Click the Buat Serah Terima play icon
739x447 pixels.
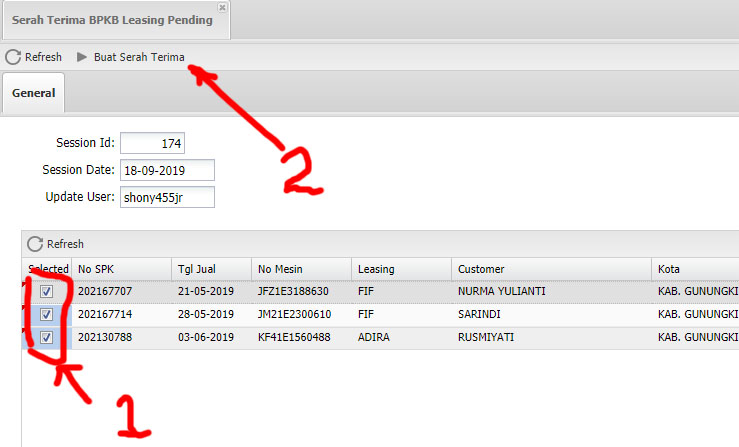point(82,57)
